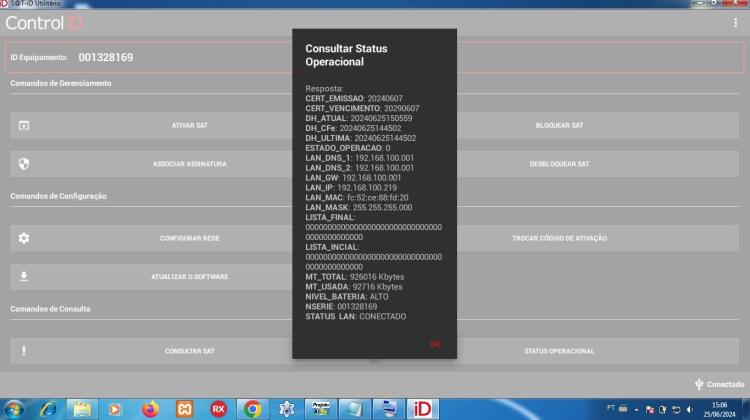Open the remote desktop taskbar icon
The image size is (750, 420).
(388, 409)
